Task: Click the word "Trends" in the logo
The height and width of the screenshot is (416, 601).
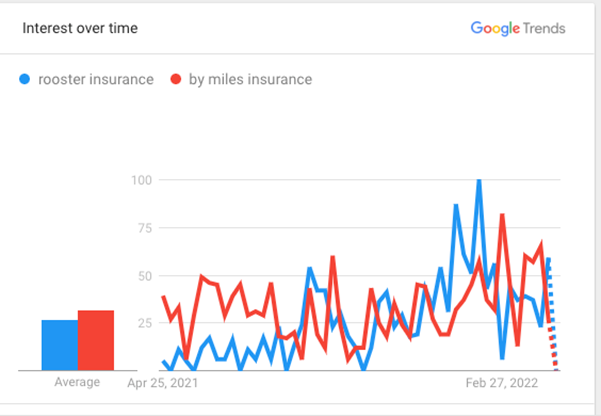Action: tap(543, 28)
